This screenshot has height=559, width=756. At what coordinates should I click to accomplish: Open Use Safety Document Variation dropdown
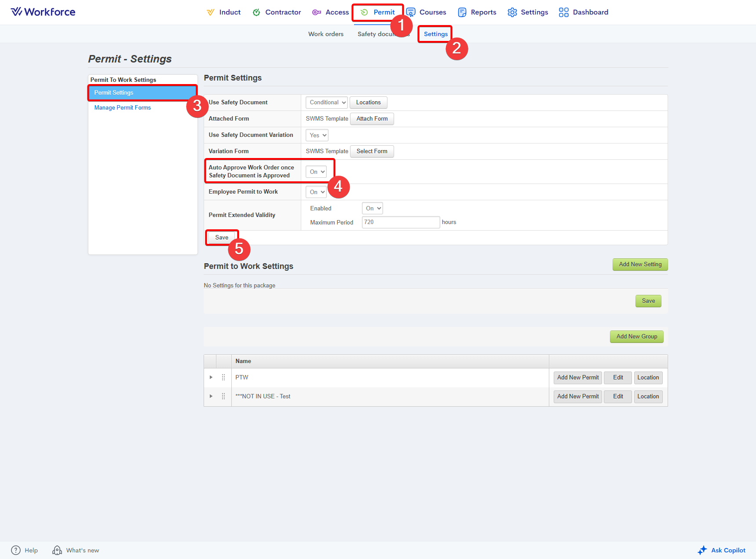[317, 135]
